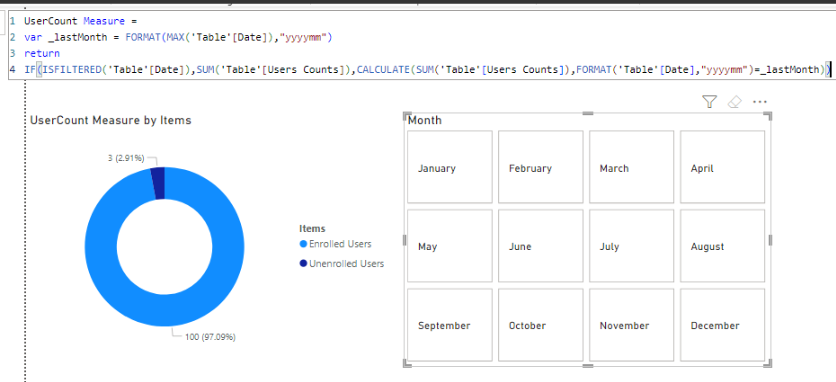Screen dimensions: 836x382
Task: Click the '100 (97.09%)' data label
Action: pos(211,337)
